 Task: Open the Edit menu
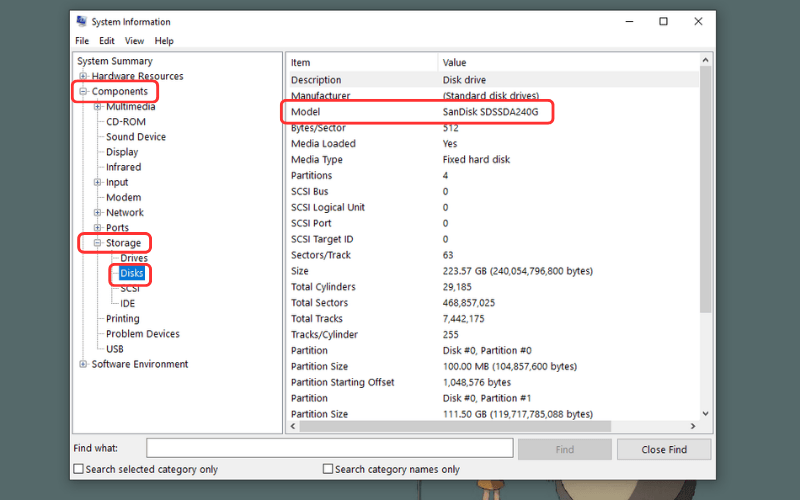tap(106, 41)
